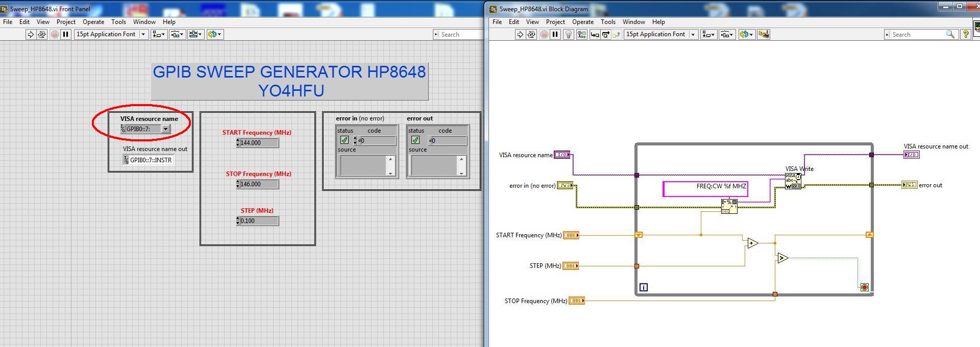Run the VI in Front Panel window
This screenshot has width=980, height=347.
(31, 34)
